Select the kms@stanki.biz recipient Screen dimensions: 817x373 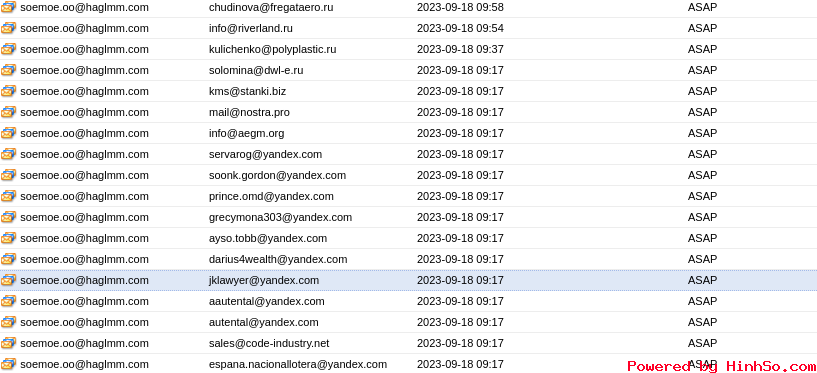pos(247,91)
